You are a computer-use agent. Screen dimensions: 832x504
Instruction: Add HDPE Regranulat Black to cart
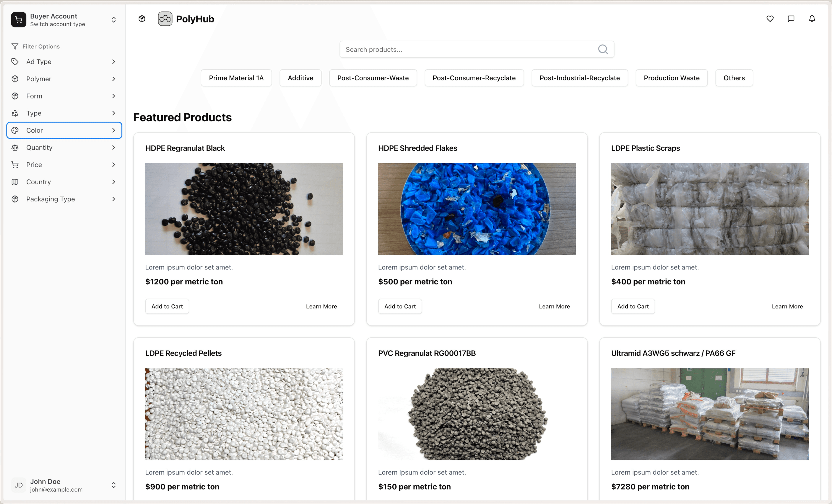pos(167,306)
